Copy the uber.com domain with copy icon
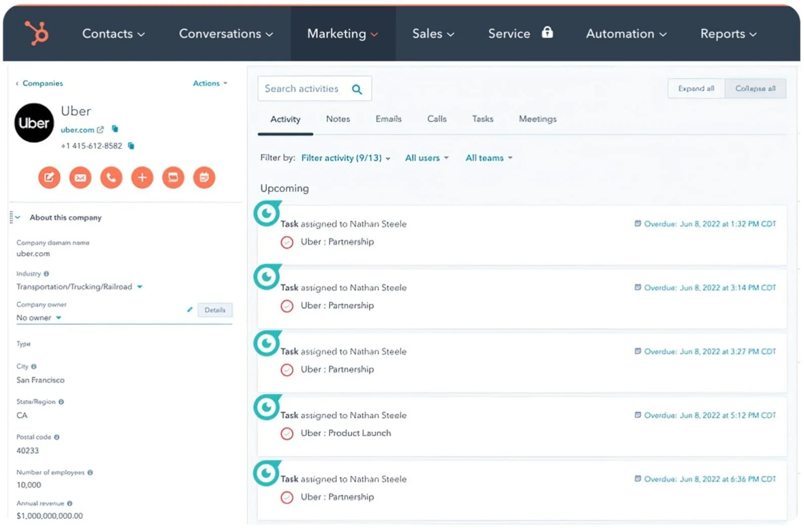Image resolution: width=804 pixels, height=532 pixels. tap(115, 129)
